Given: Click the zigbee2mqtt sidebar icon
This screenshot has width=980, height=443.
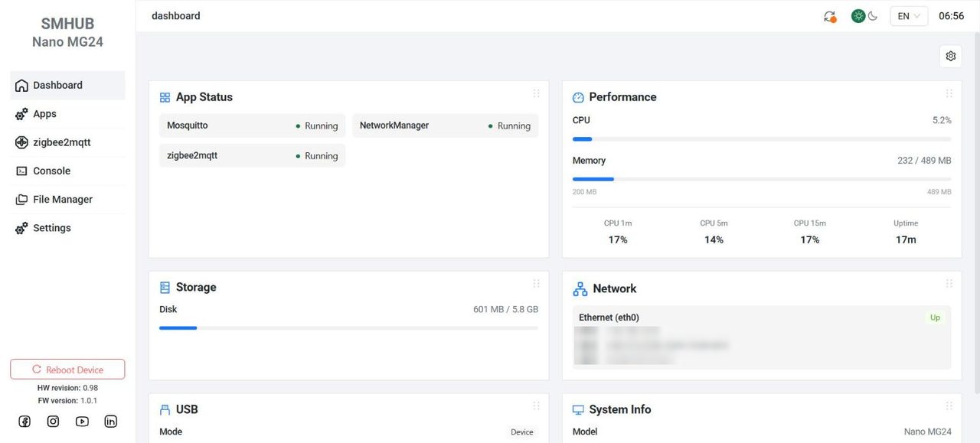Looking at the screenshot, I should point(21,142).
